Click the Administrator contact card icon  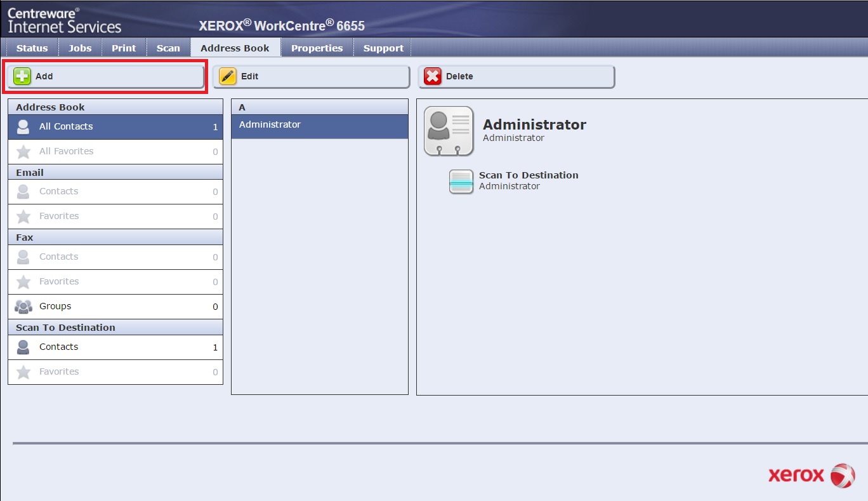[449, 131]
